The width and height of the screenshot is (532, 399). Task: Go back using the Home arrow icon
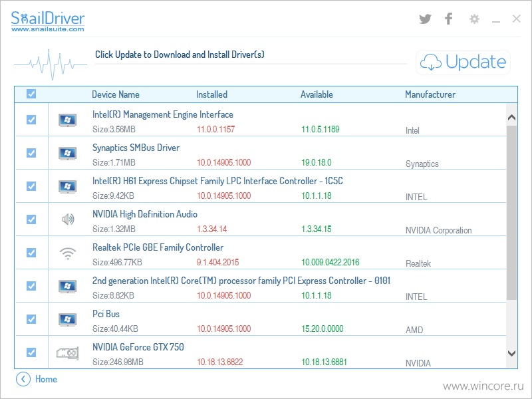coord(23,379)
